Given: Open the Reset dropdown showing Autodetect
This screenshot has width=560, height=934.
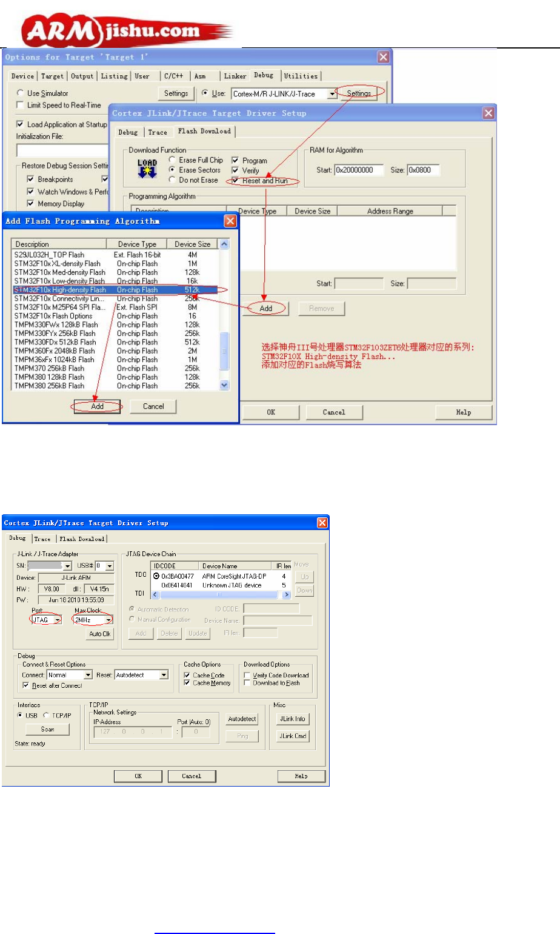Looking at the screenshot, I should click(x=164, y=675).
